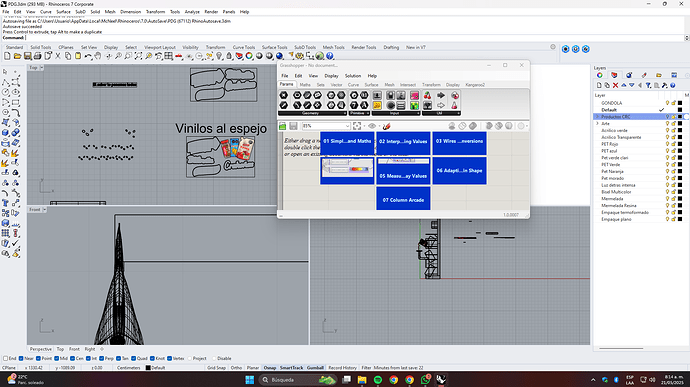This screenshot has height=387, width=690.
Task: Open the Top viewport title dropdown arrow
Action: coord(42,68)
